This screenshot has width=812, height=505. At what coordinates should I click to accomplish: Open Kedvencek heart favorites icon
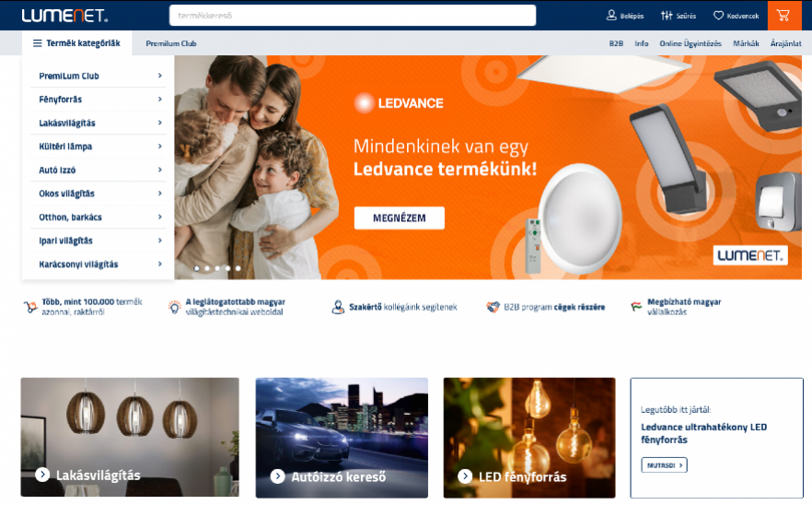(x=718, y=16)
